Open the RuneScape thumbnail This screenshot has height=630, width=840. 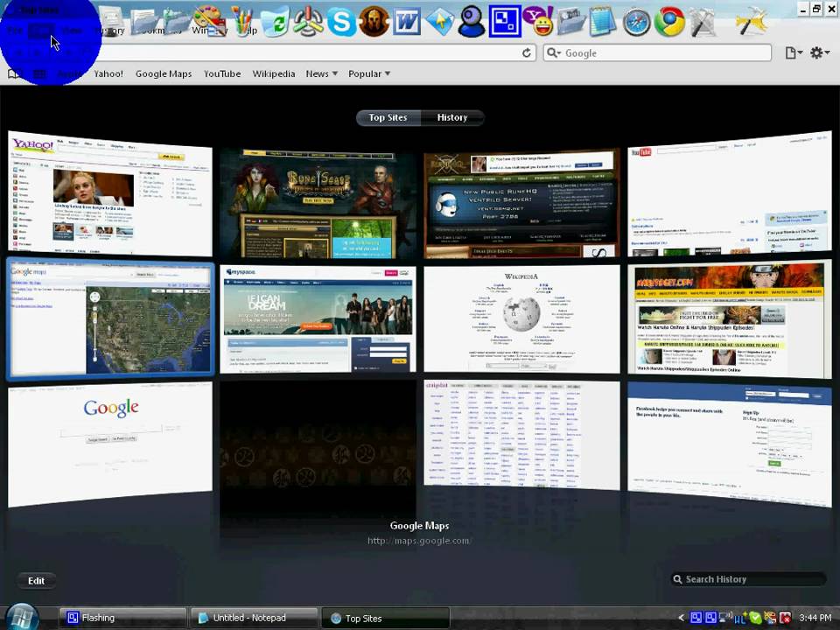(318, 204)
